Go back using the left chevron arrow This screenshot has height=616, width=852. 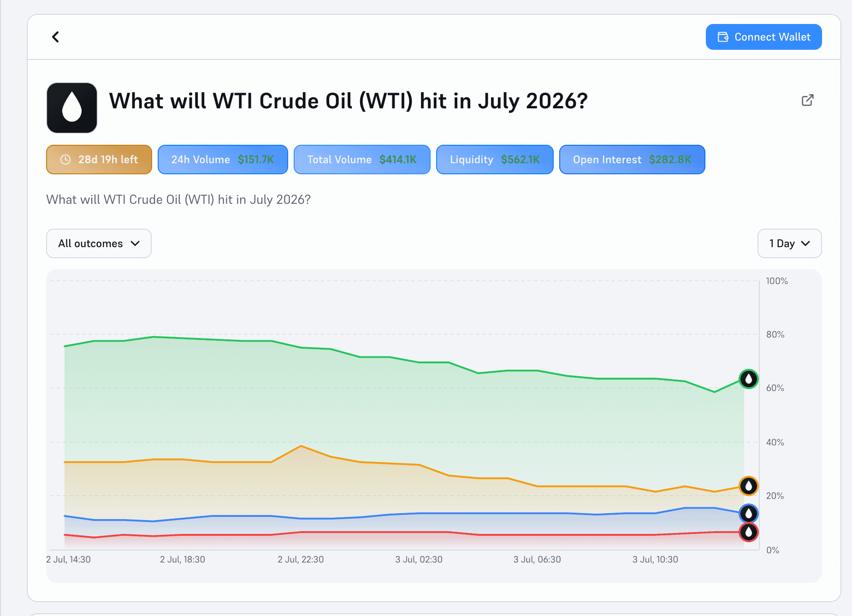(x=55, y=37)
